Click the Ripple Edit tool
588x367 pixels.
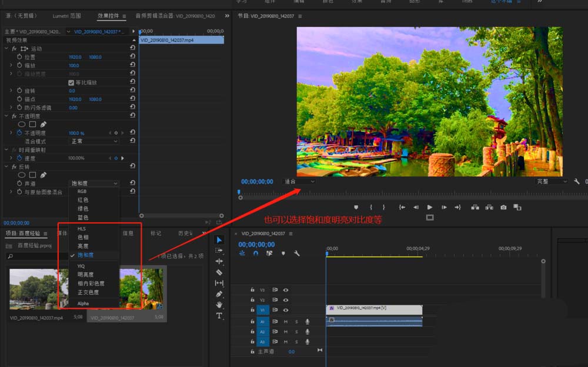point(219,261)
